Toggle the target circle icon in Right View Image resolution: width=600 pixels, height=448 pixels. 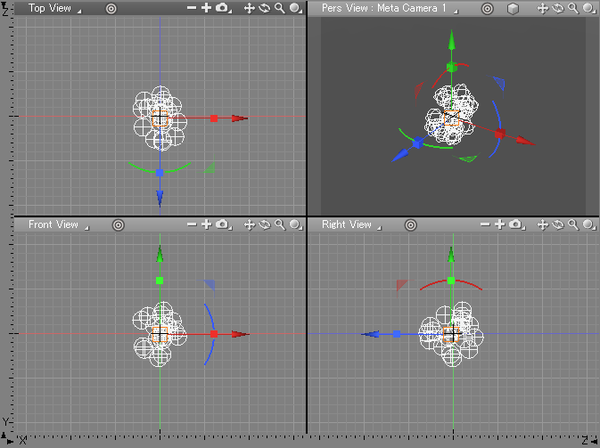coord(407,225)
